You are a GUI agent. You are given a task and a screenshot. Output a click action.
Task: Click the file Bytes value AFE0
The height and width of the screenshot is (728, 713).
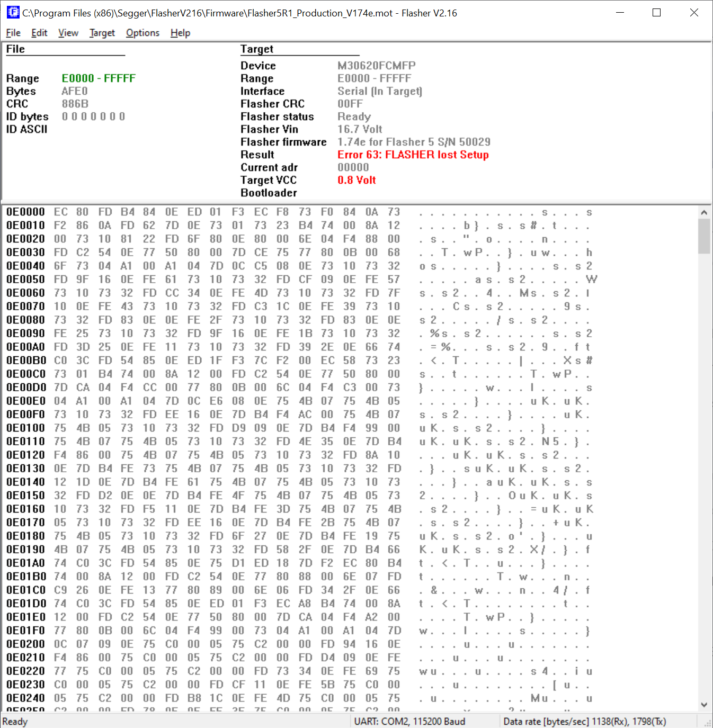[75, 91]
